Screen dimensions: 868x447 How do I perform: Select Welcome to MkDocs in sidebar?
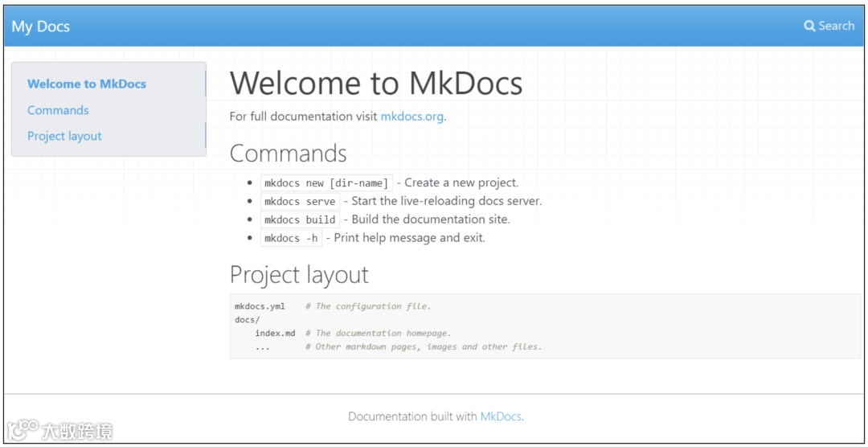click(87, 84)
